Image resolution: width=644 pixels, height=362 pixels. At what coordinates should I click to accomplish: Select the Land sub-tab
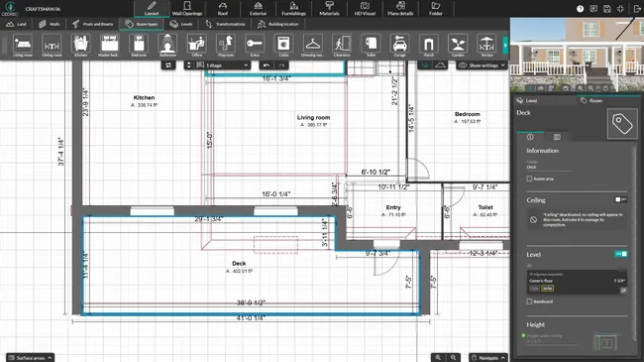tap(17, 24)
